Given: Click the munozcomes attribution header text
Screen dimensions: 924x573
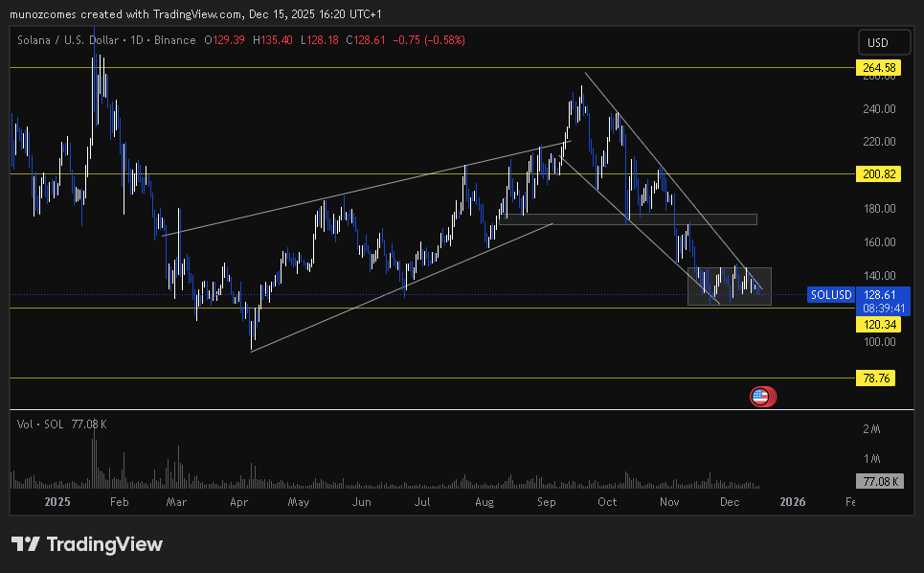Looking at the screenshot, I should [195, 14].
